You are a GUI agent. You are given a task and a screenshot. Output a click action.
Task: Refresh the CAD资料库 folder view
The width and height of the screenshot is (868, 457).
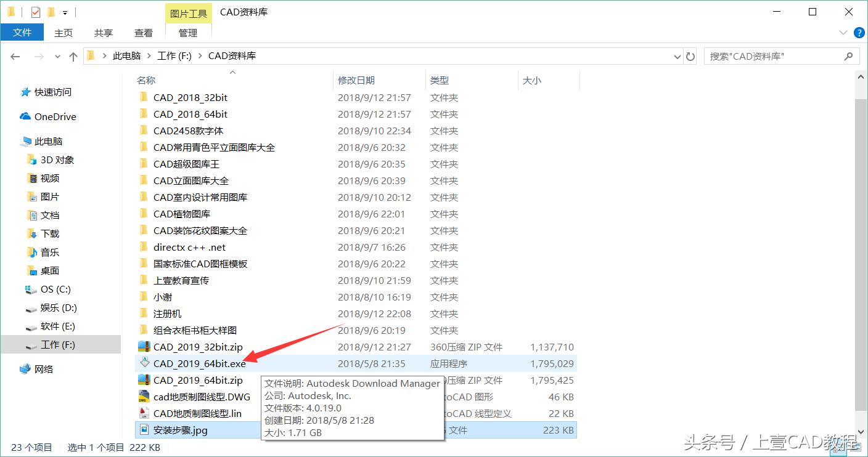(690, 56)
